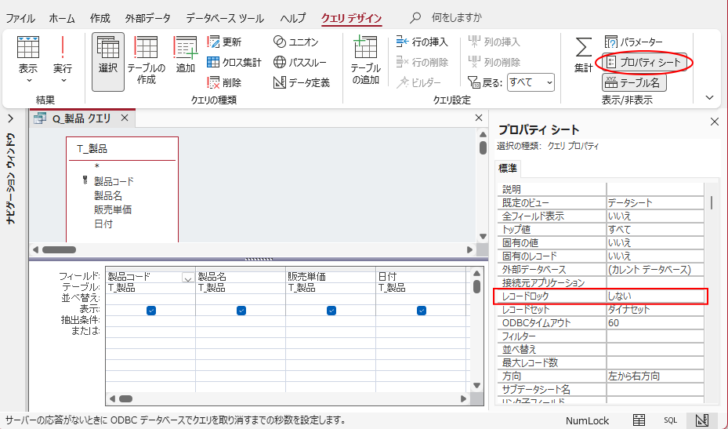
Task: Click the 何をしますか search box
Action: pos(456,18)
